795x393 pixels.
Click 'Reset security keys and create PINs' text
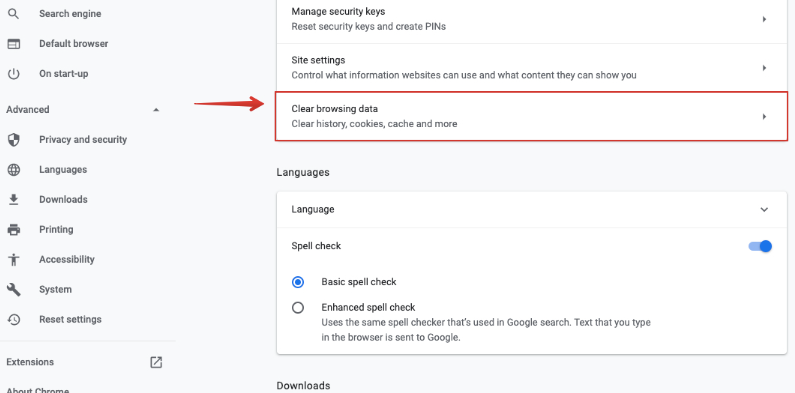pyautogui.click(x=369, y=26)
